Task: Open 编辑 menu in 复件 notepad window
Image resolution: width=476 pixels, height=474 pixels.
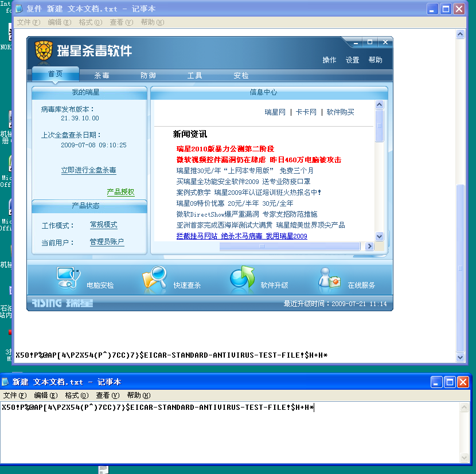Action: pyautogui.click(x=60, y=22)
